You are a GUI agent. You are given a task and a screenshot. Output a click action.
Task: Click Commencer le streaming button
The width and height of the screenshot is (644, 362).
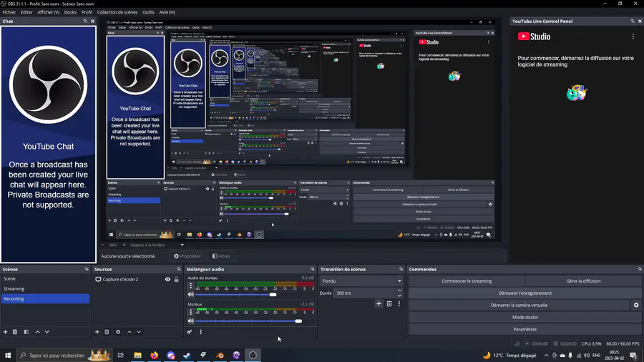pyautogui.click(x=467, y=281)
